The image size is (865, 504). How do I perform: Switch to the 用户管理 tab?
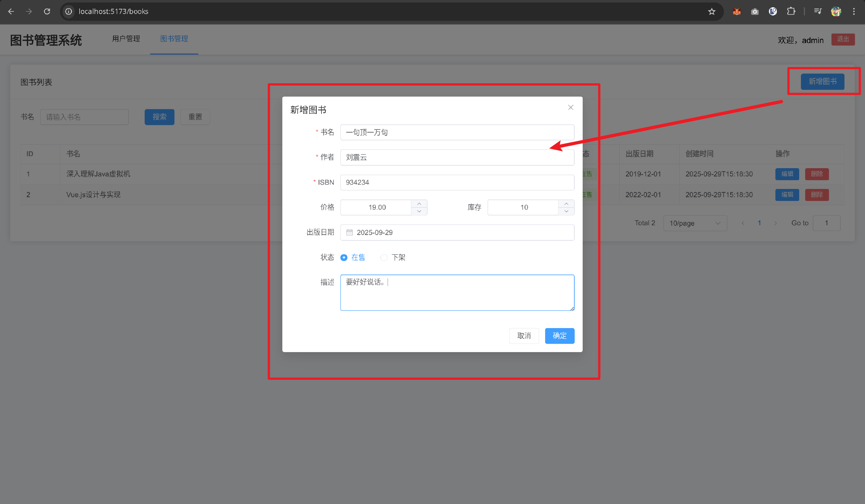pos(126,39)
